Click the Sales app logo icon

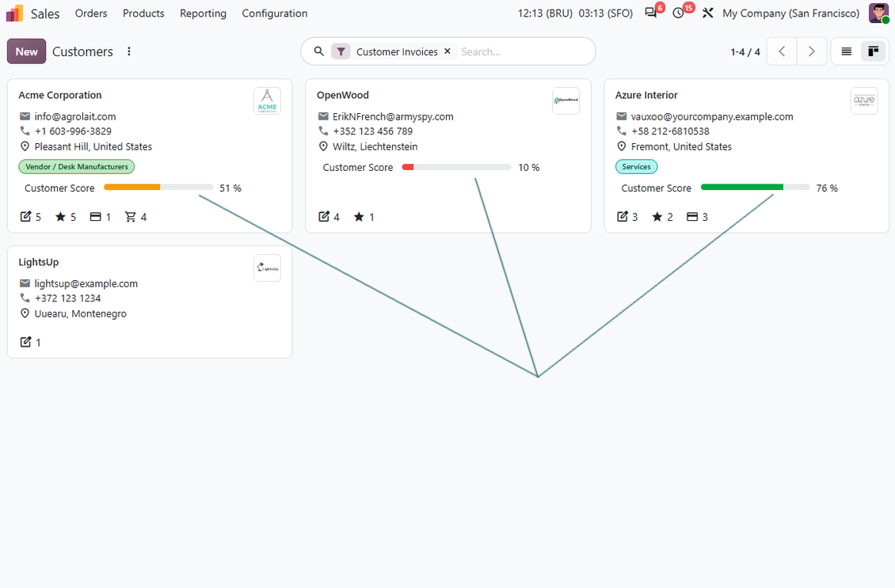(x=14, y=13)
